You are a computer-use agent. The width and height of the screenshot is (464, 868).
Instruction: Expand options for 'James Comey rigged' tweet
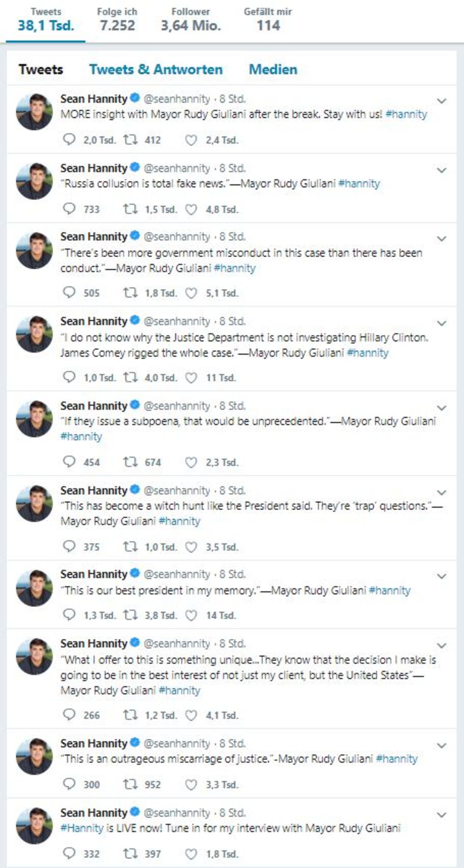441,323
